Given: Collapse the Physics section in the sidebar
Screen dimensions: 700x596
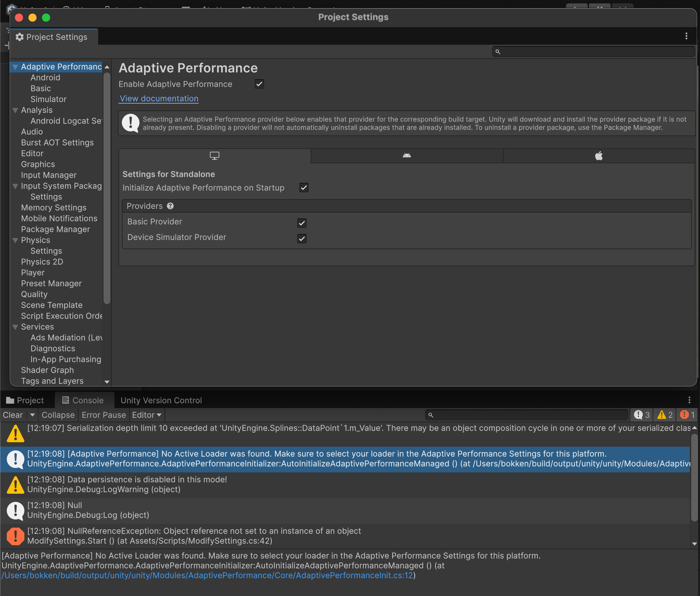Looking at the screenshot, I should coord(15,240).
